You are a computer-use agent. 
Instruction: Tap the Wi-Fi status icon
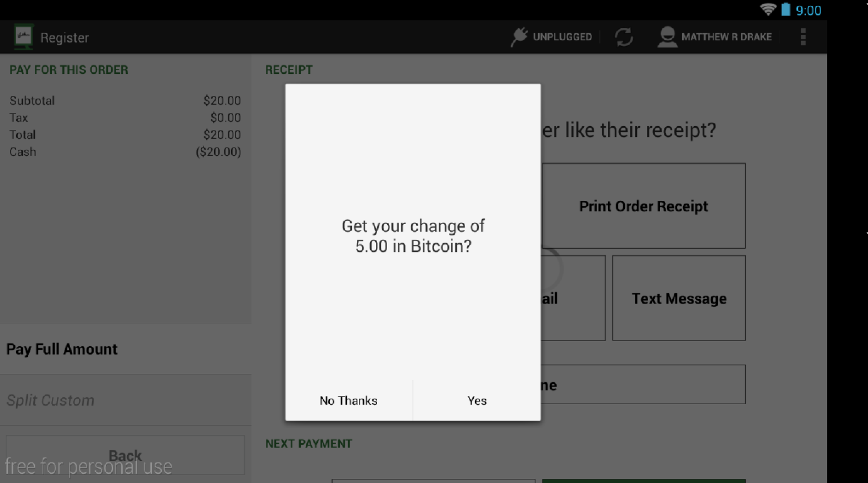[x=768, y=9]
